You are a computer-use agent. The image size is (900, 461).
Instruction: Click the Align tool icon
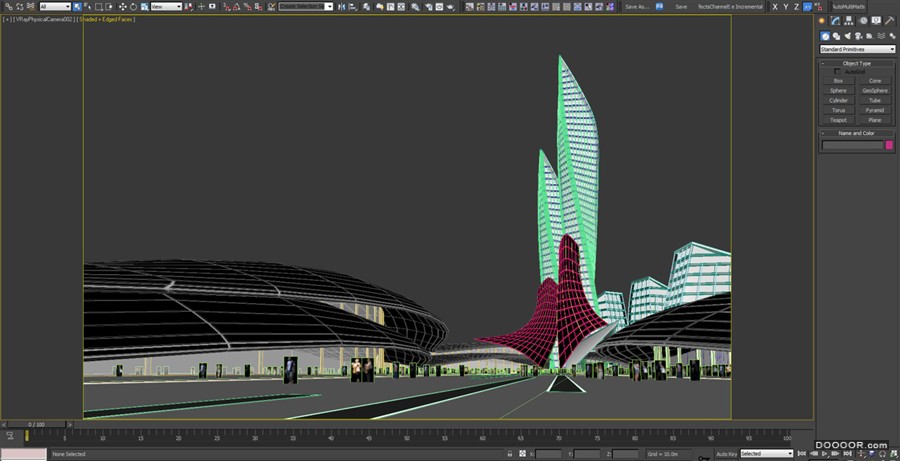click(x=353, y=7)
